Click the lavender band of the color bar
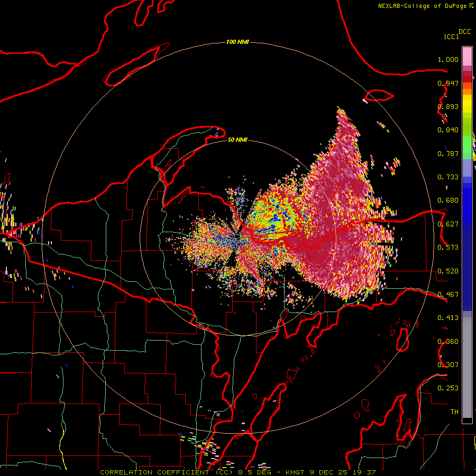The image size is (476, 476). pos(467,168)
